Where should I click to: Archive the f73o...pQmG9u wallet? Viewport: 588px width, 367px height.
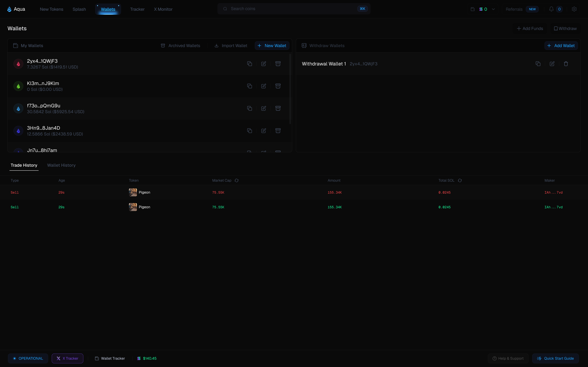click(x=278, y=108)
